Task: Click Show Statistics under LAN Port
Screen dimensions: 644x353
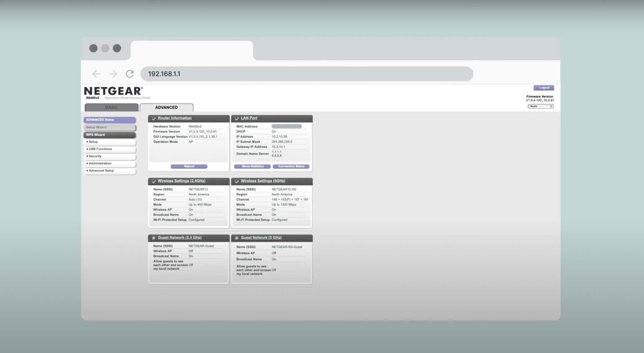Action: point(252,166)
